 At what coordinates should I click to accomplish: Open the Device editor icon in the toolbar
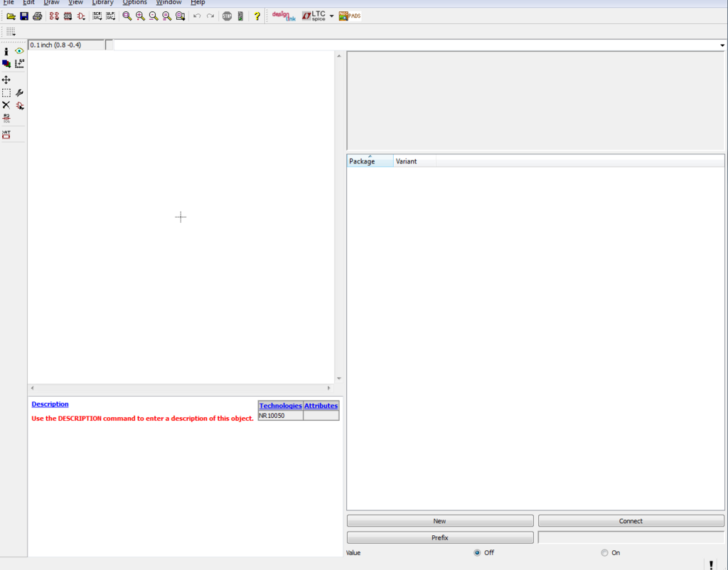54,16
